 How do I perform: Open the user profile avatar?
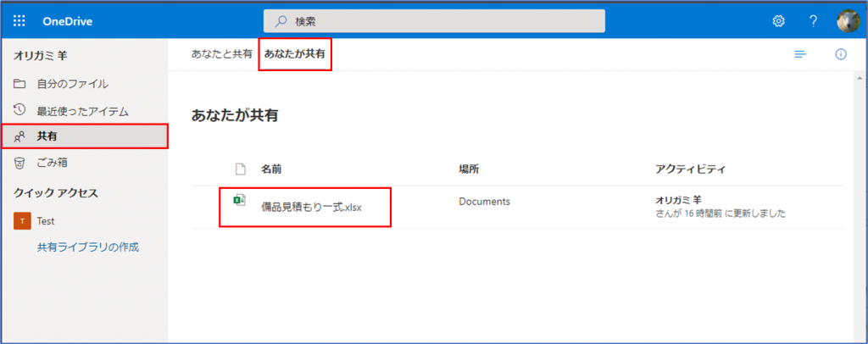pos(847,20)
